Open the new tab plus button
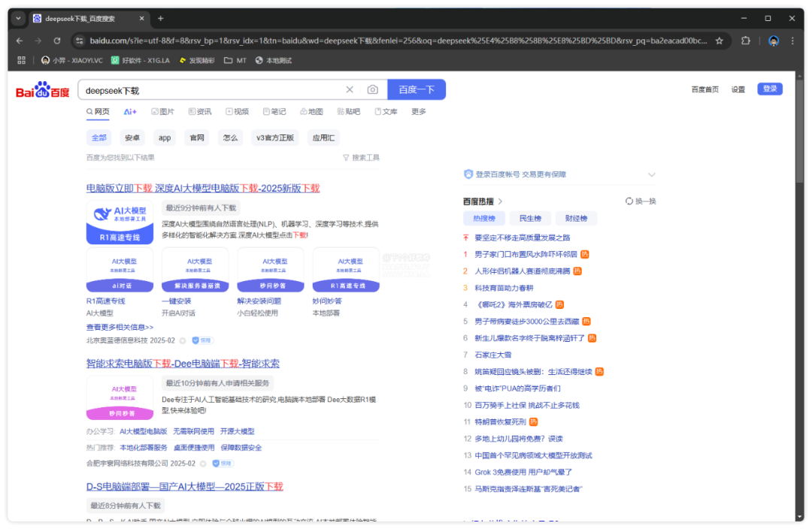Viewport: 812px width, 529px height. coord(160,18)
